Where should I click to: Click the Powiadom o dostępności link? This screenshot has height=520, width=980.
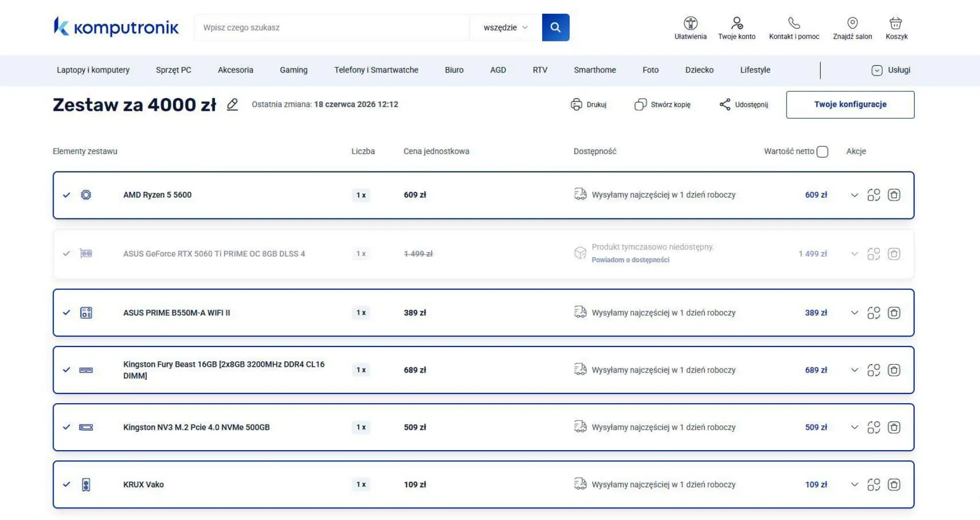(x=630, y=260)
